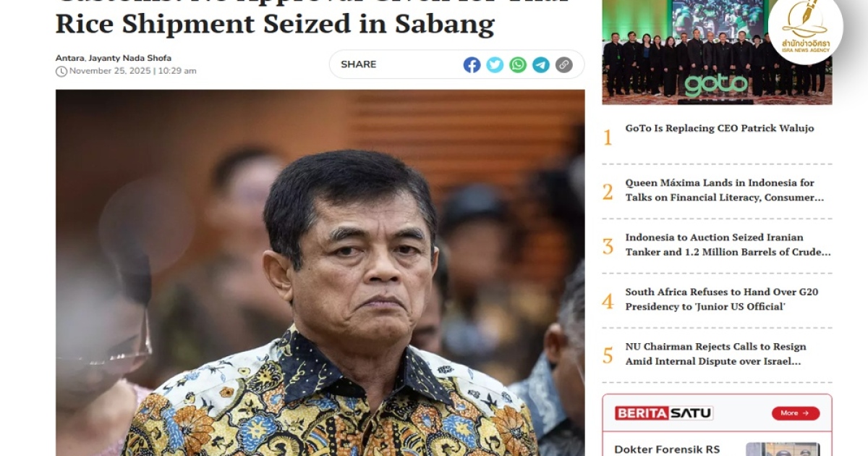Image resolution: width=868 pixels, height=456 pixels.
Task: Share article via WhatsApp icon
Action: [x=518, y=64]
